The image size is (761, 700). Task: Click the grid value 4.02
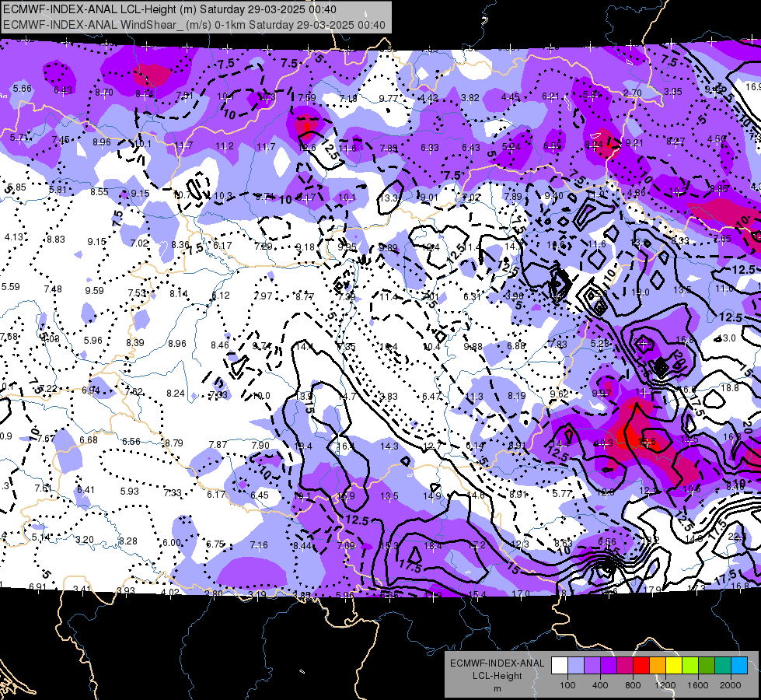(x=170, y=592)
